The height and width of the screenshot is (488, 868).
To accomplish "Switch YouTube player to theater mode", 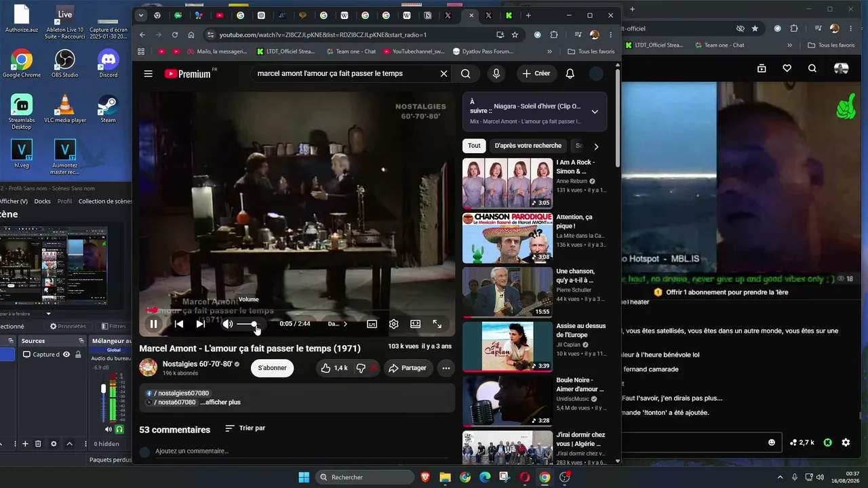I will (x=416, y=324).
